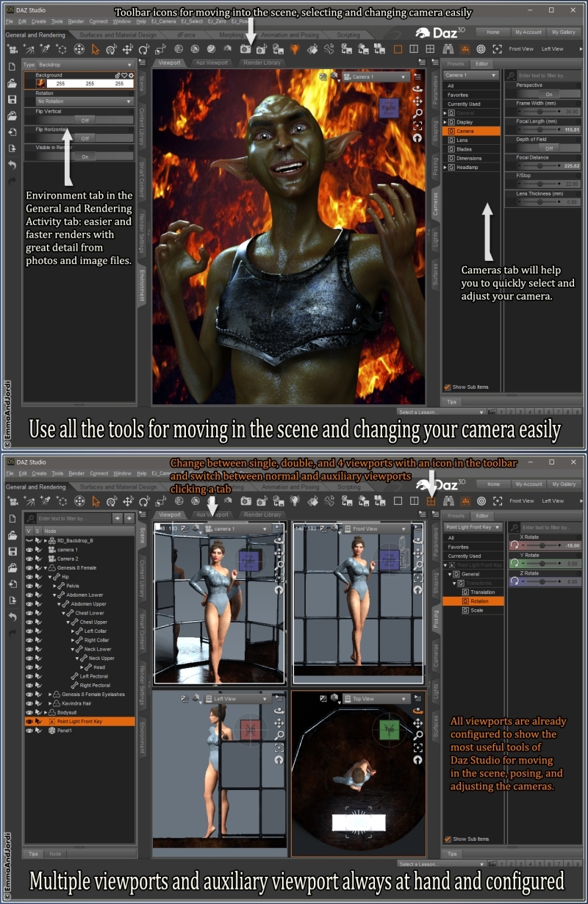Click zoom magnifier control beside goblin viewport
The width and height of the screenshot is (588, 904).
pyautogui.click(x=417, y=113)
